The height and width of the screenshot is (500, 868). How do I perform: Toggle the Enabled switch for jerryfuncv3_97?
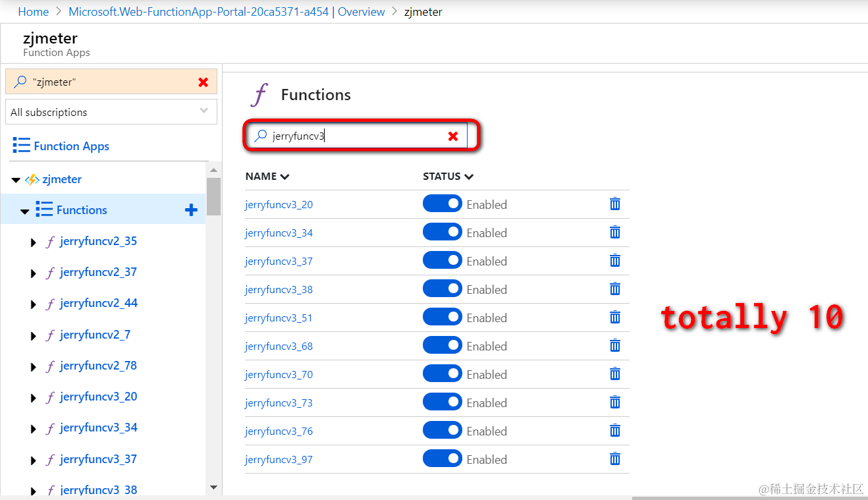coord(443,459)
